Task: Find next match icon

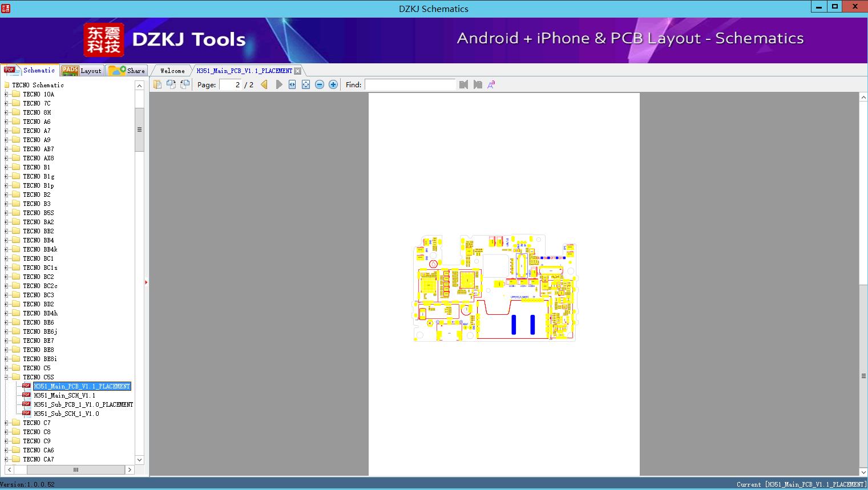Action: pyautogui.click(x=478, y=84)
